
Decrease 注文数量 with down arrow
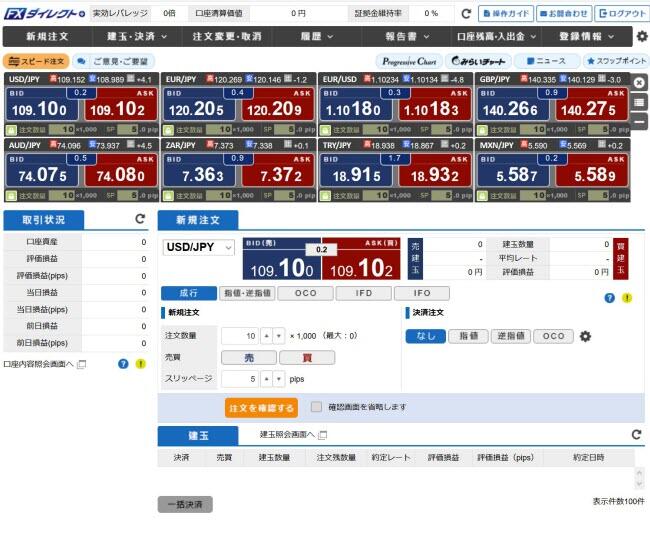[279, 336]
